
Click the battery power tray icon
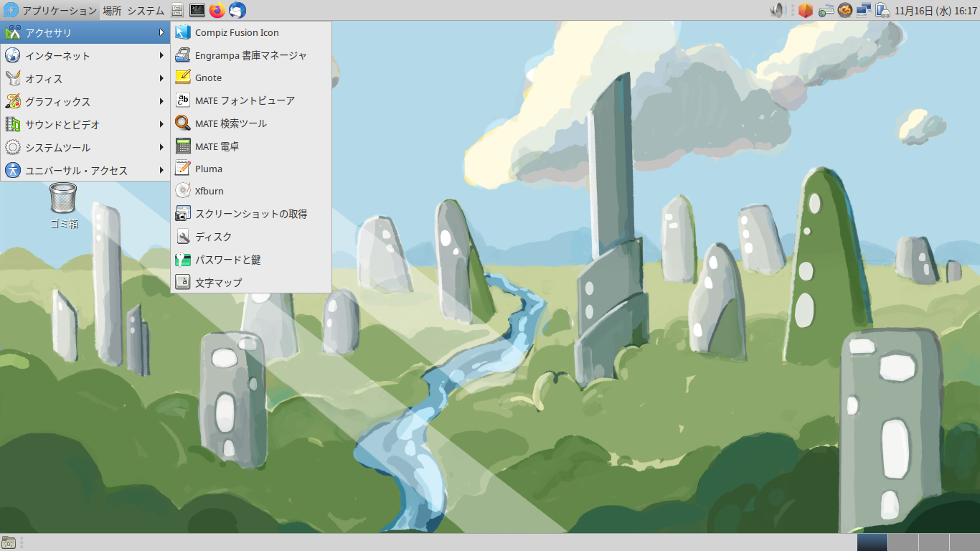[883, 10]
